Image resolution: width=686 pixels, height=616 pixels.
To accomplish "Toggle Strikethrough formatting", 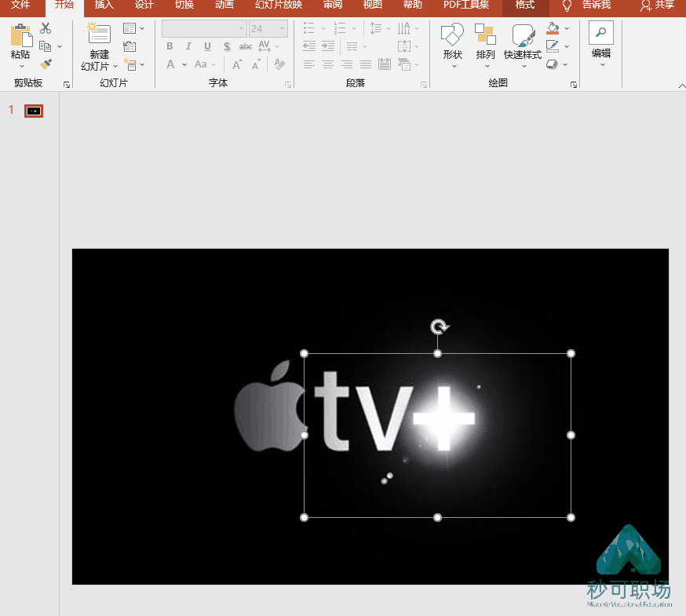I will pyautogui.click(x=246, y=46).
